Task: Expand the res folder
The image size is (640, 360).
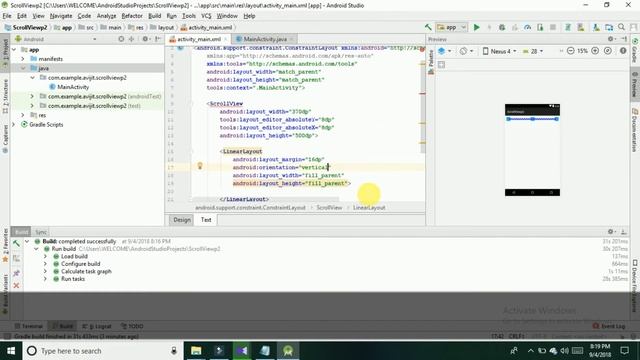Action: point(23,115)
